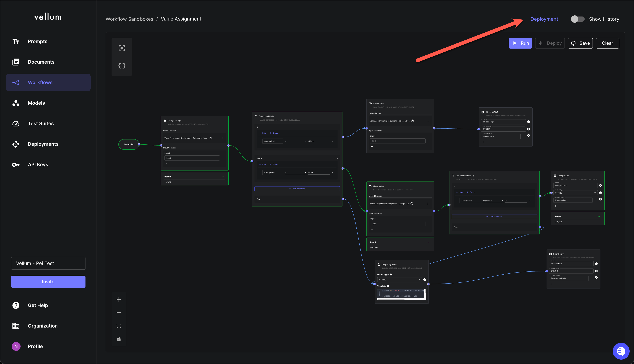Toggle the Show History switch
Screen dimensions: 634x364
point(577,19)
